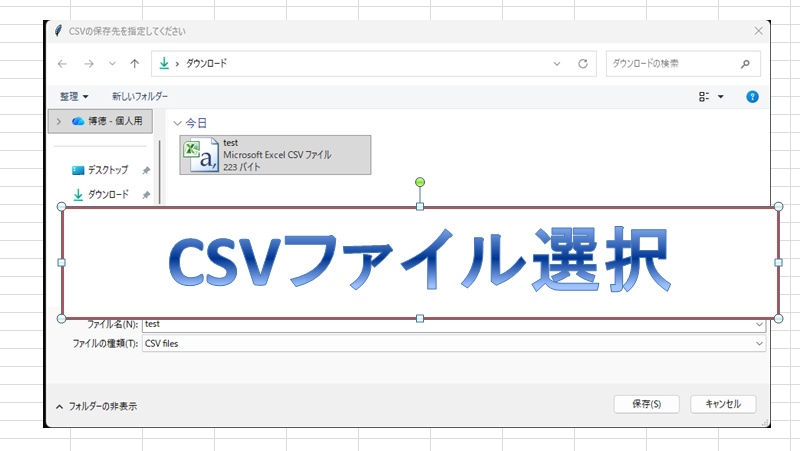Click the green rotation handle above the text box

pyautogui.click(x=420, y=182)
